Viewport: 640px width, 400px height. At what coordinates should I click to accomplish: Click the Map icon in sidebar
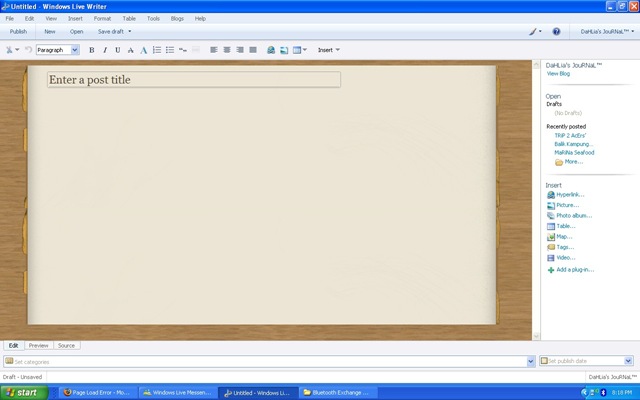[551, 237]
